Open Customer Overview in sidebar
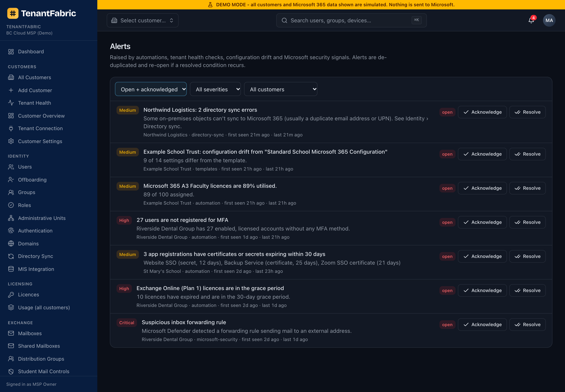Viewport: 565px width, 392px height. [x=41, y=116]
